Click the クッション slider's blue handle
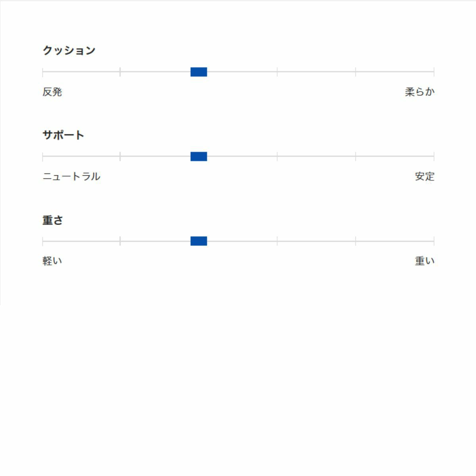This screenshot has width=476, height=476. [199, 72]
